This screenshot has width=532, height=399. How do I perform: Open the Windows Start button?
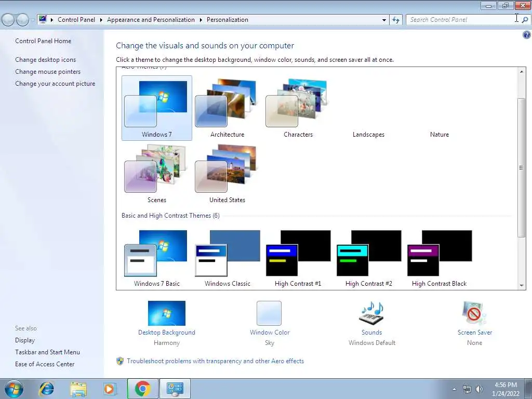(14, 389)
